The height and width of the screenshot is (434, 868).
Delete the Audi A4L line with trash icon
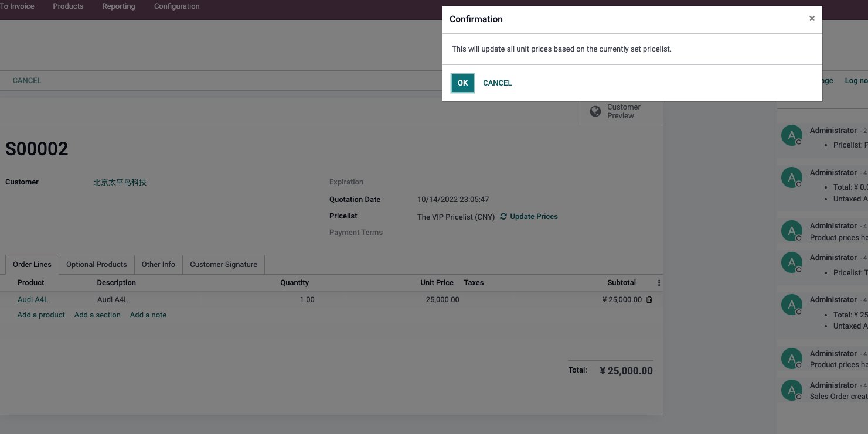tap(649, 300)
